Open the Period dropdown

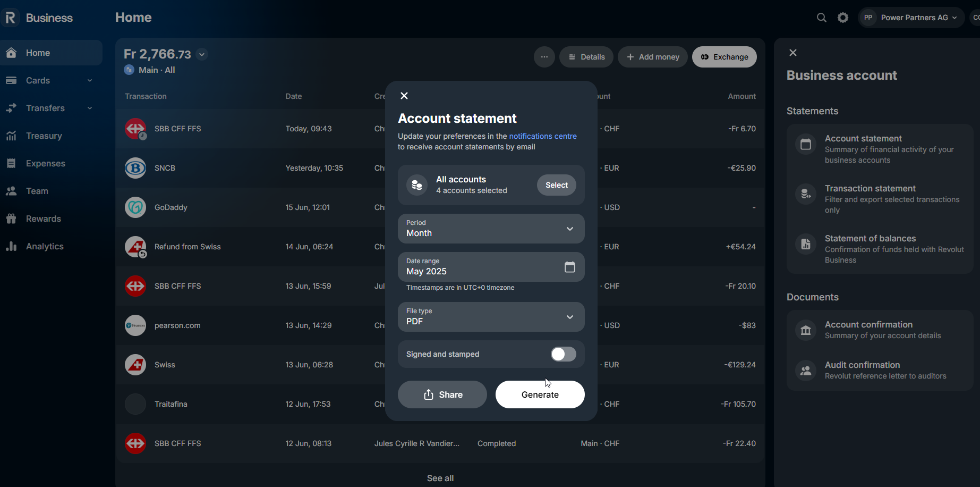point(491,229)
